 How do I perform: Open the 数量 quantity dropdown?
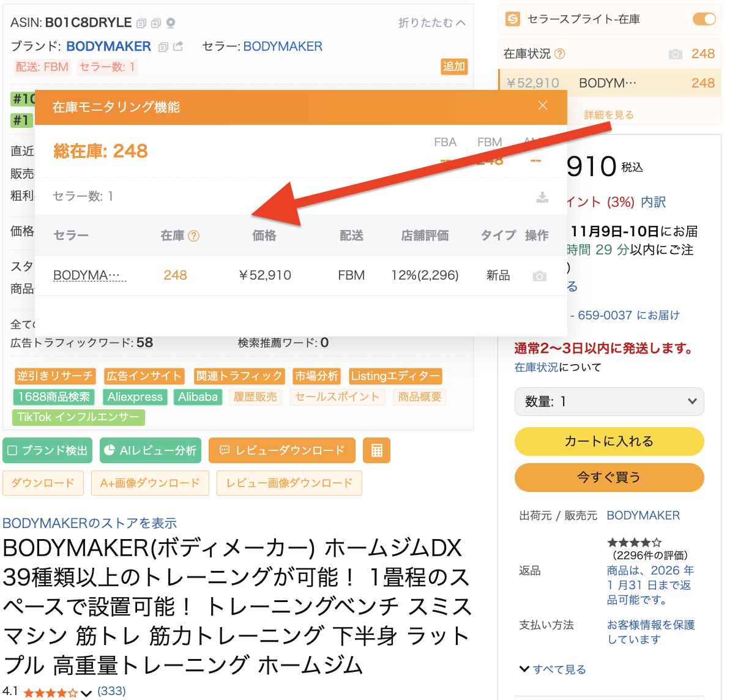tap(609, 401)
